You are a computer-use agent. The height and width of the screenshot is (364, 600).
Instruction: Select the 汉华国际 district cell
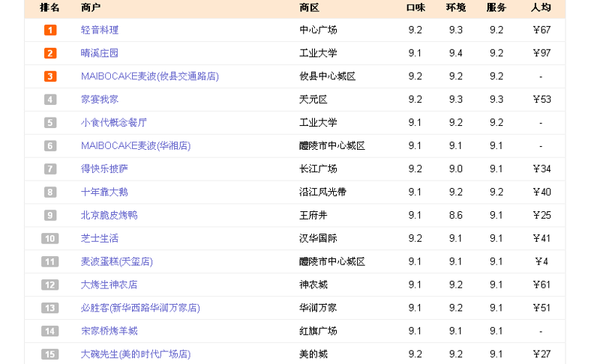(318, 238)
